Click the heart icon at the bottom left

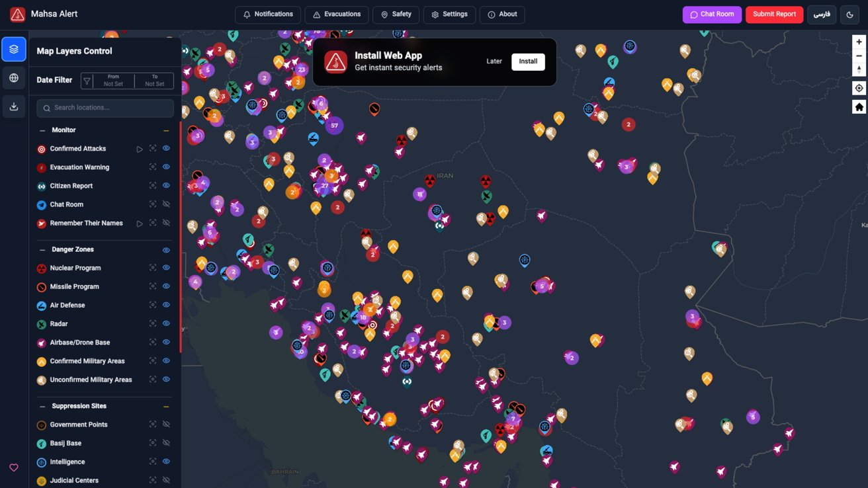coord(13,468)
